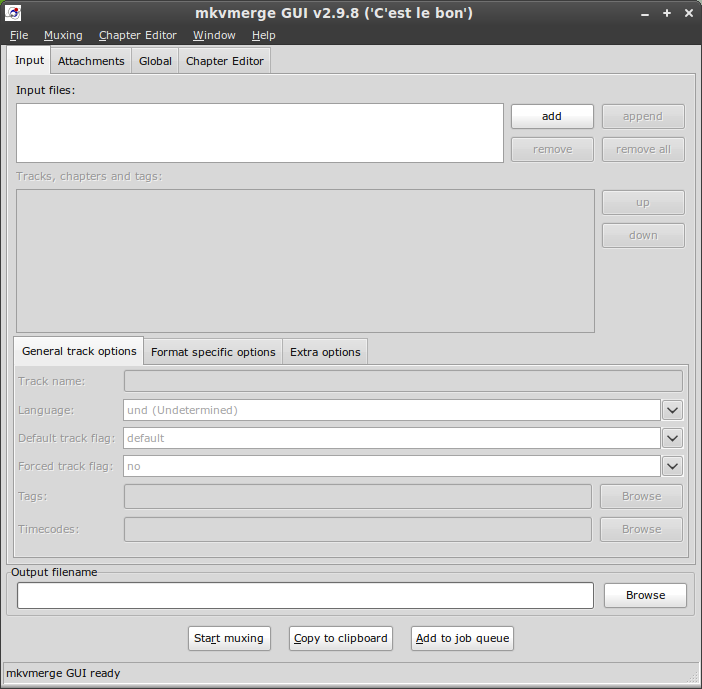Maximize the mkvmerge GUI window

coord(667,13)
